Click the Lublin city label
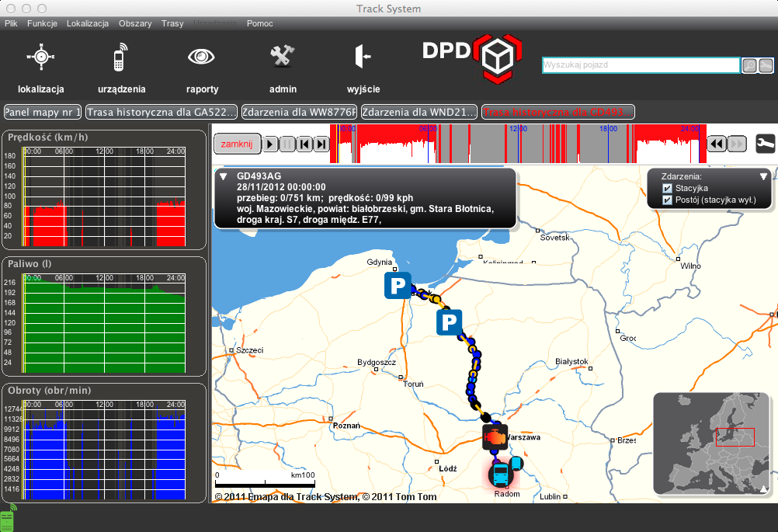The image size is (778, 532). (x=551, y=496)
